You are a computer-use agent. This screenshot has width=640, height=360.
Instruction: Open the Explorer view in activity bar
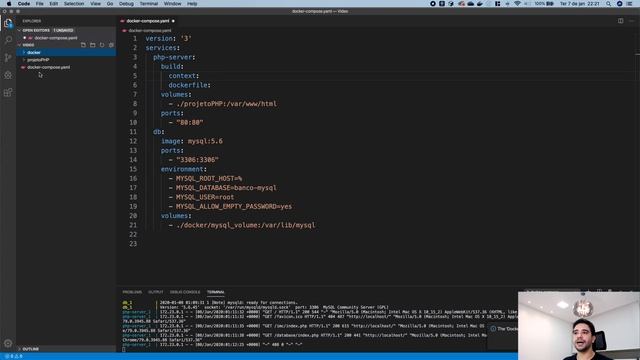click(x=8, y=23)
